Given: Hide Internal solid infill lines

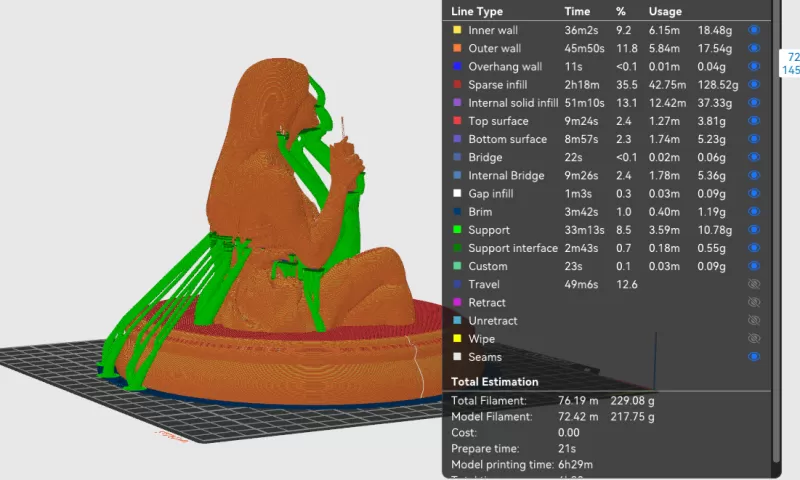Looking at the screenshot, I should [x=754, y=103].
